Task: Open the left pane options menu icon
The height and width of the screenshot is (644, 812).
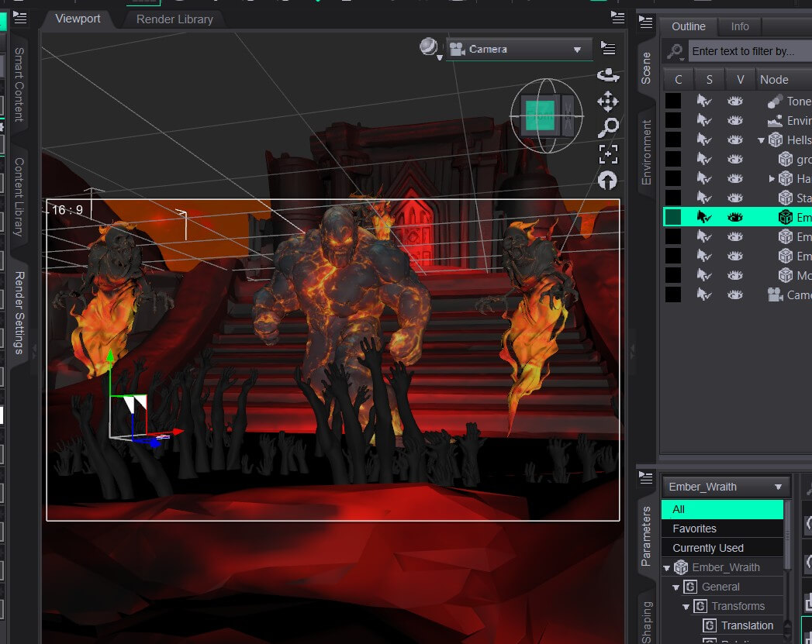Action: coord(19,18)
